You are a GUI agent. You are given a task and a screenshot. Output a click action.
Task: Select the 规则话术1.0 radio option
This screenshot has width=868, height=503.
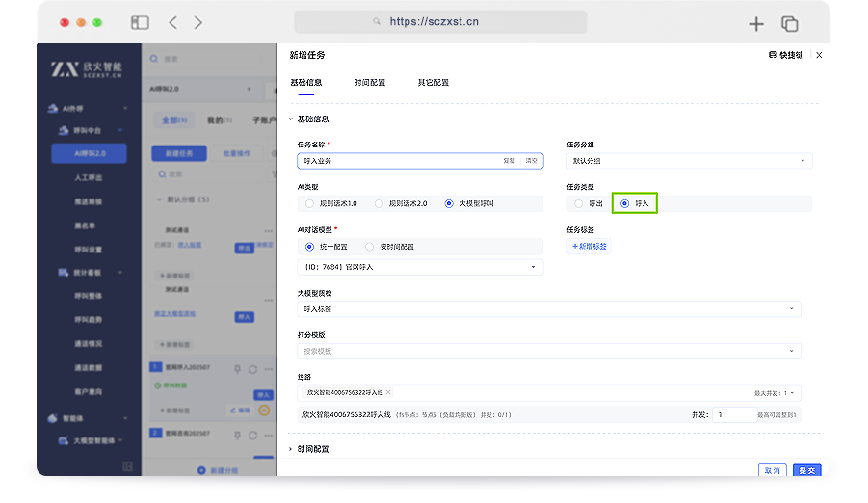309,204
